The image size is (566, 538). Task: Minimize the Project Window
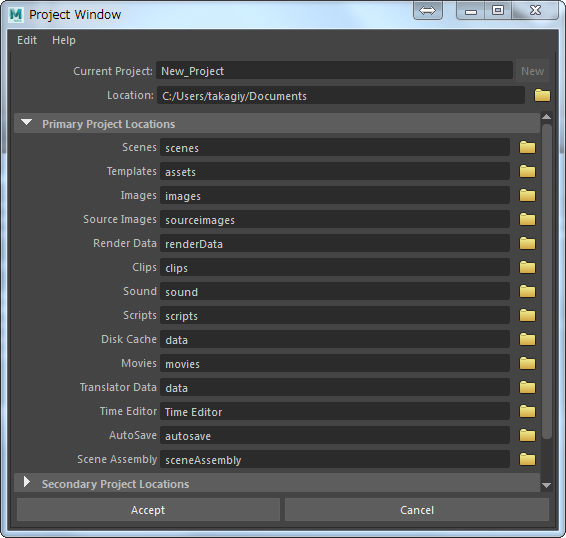(x=471, y=10)
